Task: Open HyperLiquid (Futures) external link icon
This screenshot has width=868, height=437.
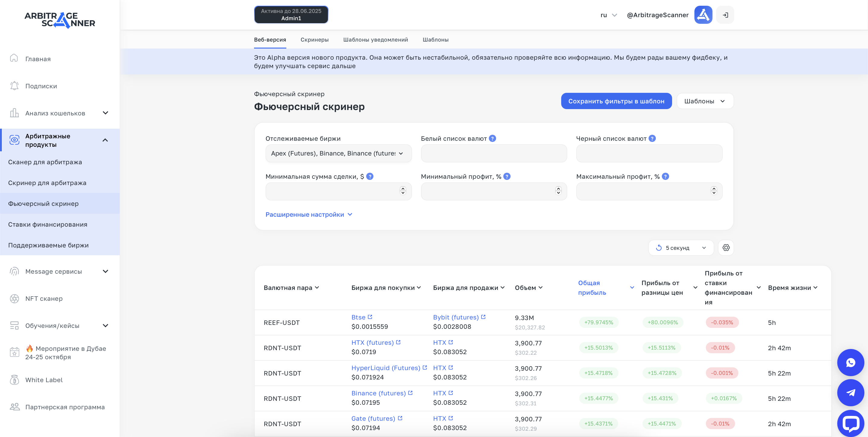Action: pos(425,368)
